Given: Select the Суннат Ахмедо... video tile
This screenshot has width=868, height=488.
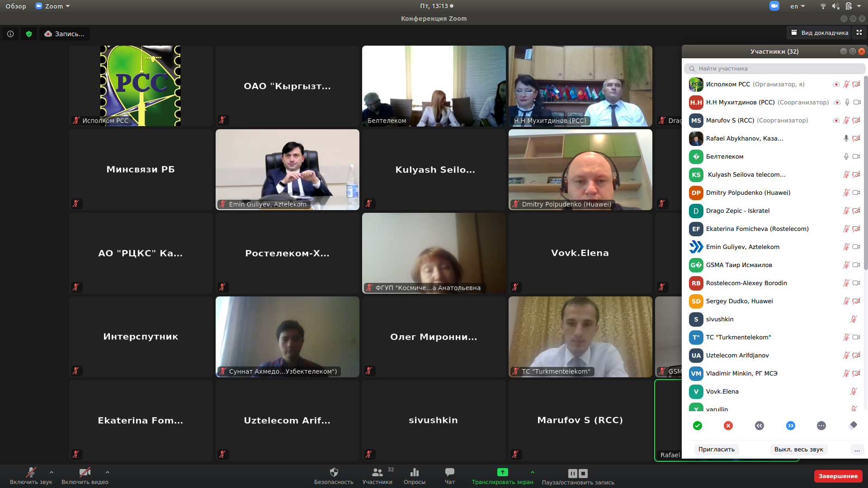Looking at the screenshot, I should click(x=288, y=337).
